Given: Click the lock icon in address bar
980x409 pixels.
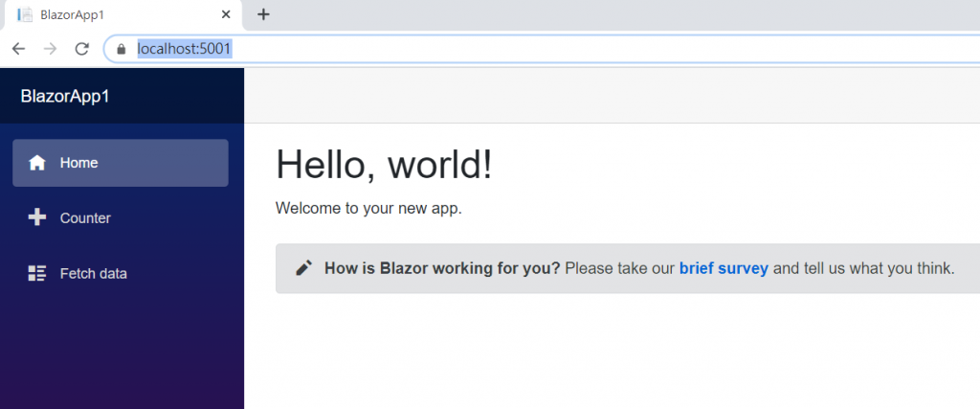Looking at the screenshot, I should tap(122, 49).
